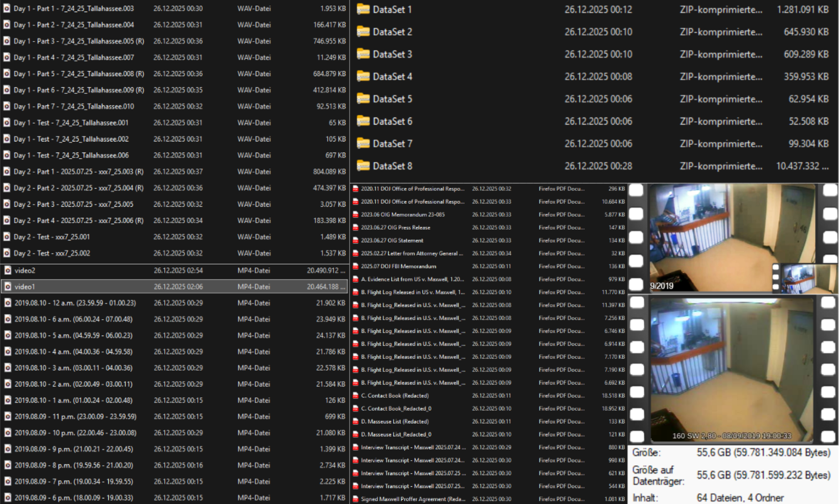839x504 pixels.
Task: Click the video2 MP4 file icon
Action: click(7, 270)
